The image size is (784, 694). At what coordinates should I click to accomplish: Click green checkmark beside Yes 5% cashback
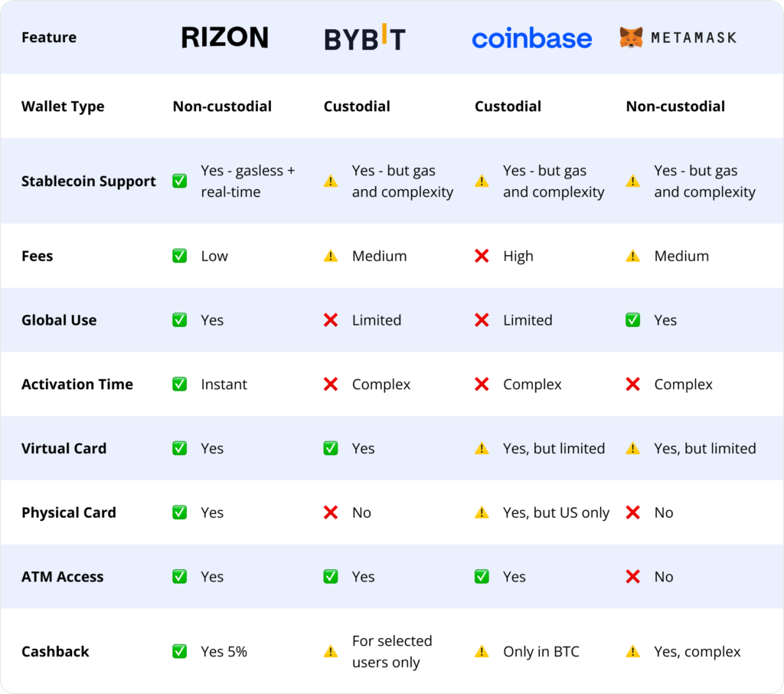click(x=180, y=652)
